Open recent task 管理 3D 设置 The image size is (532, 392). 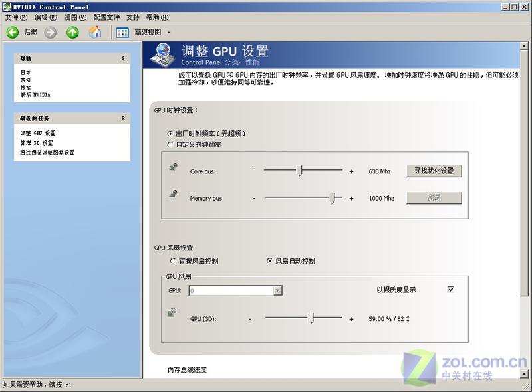coord(37,143)
